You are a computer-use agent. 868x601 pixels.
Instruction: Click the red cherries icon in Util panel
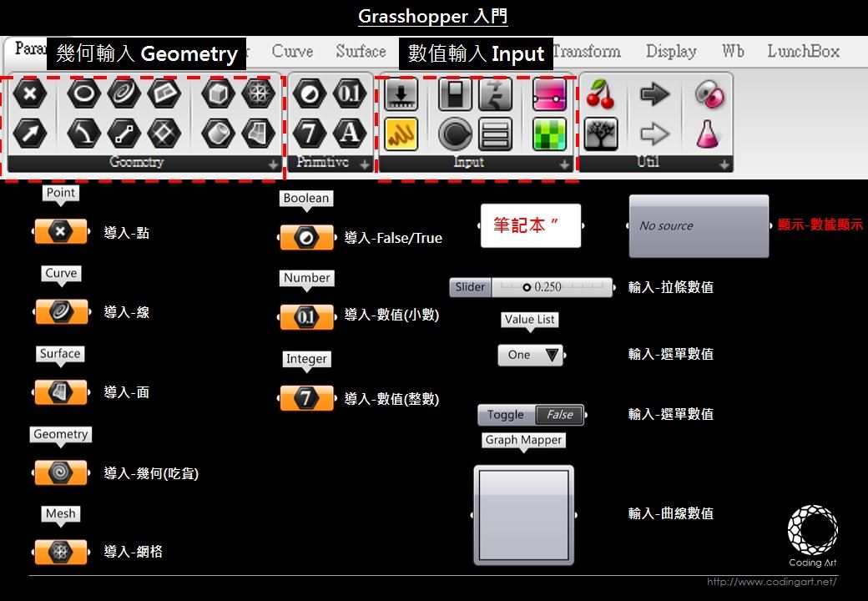point(600,93)
